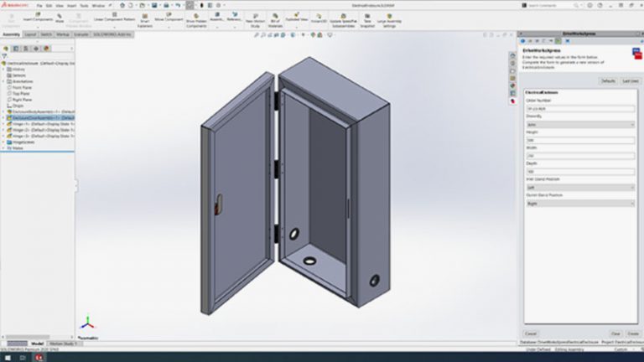The width and height of the screenshot is (644, 362).
Task: Open the Inlet Gland Position dropdown
Action: point(580,188)
